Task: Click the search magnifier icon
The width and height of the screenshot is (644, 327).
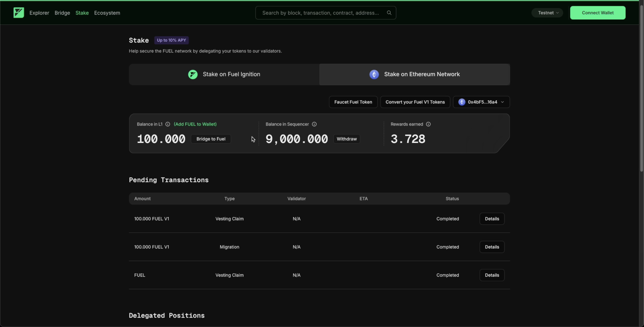Action: coord(389,13)
